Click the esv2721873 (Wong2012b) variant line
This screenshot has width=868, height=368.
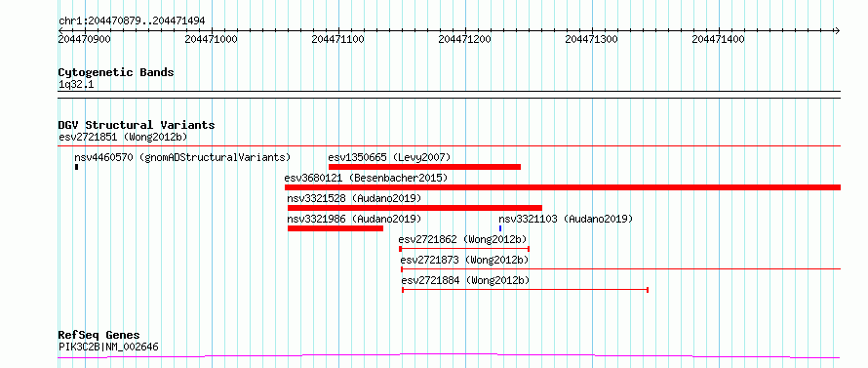620,269
